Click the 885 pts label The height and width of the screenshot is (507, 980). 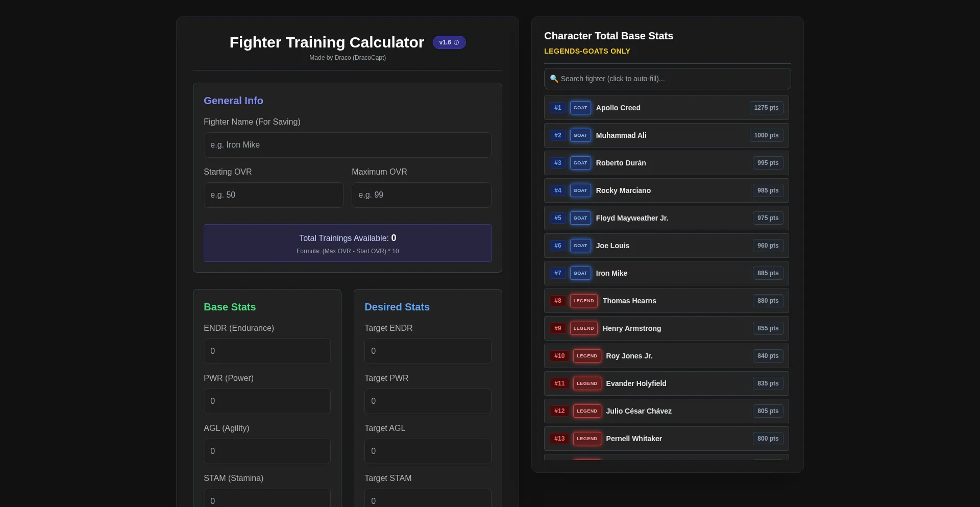click(x=768, y=273)
